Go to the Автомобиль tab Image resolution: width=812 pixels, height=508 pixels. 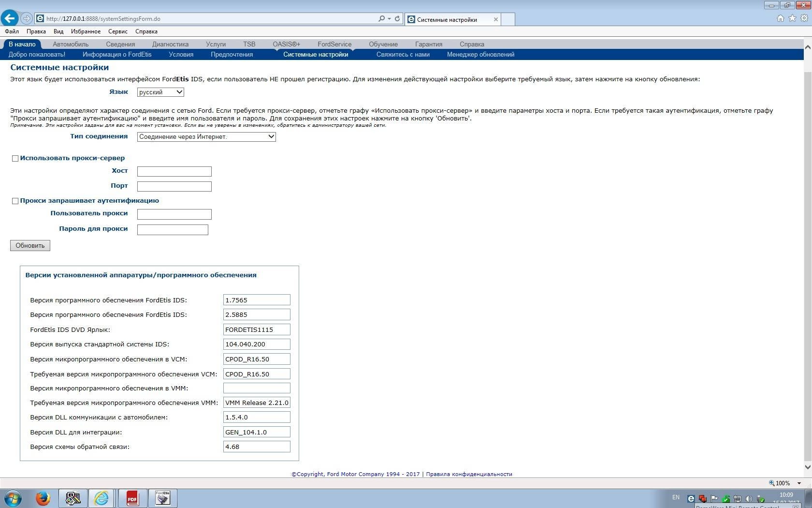pyautogui.click(x=71, y=44)
